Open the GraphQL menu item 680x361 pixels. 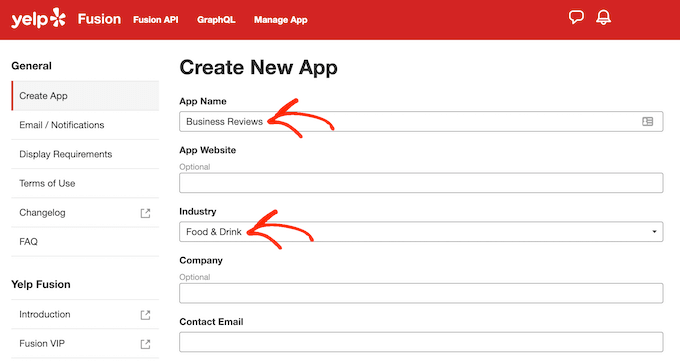(216, 20)
